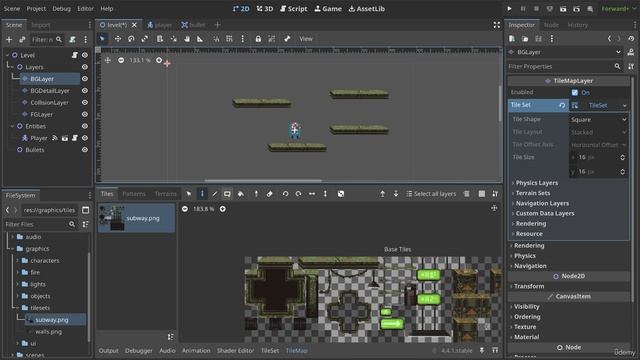Open the Debug menu
The image size is (640, 360).
(x=61, y=9)
